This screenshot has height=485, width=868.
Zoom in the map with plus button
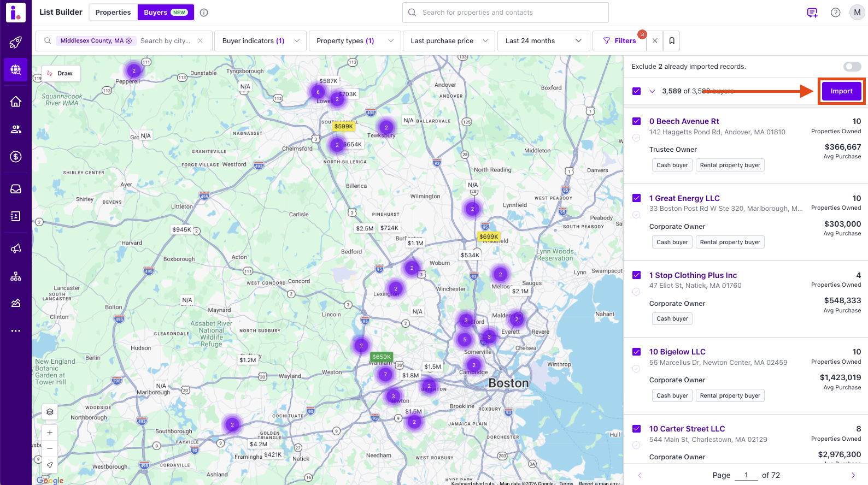point(50,433)
